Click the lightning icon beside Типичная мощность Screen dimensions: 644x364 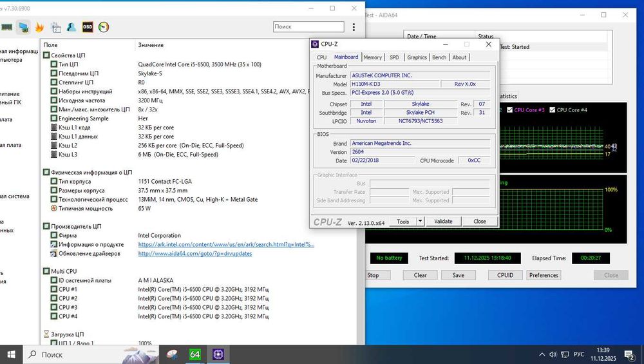(54, 208)
